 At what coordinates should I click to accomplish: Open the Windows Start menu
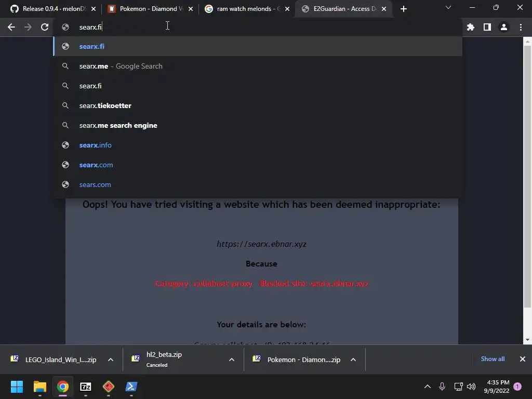[x=17, y=387]
